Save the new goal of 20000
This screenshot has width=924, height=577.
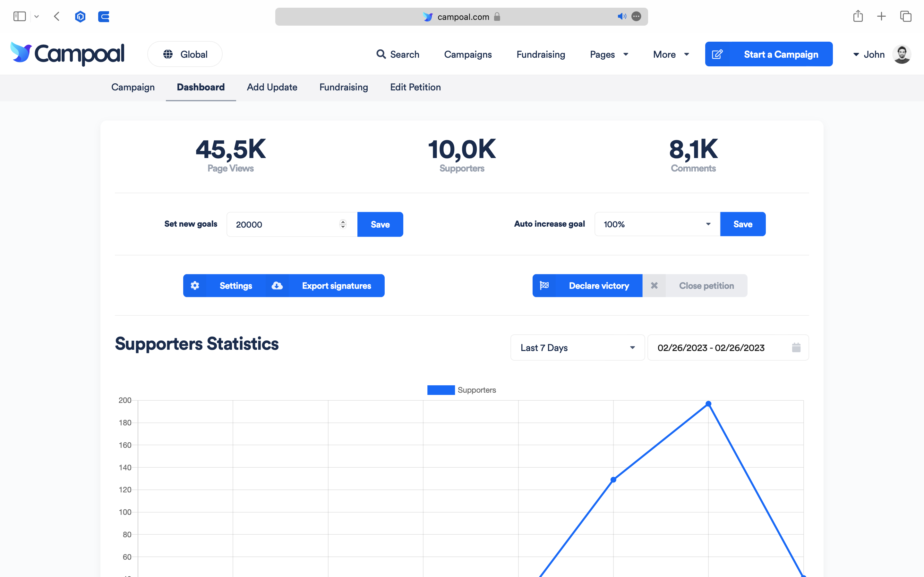[380, 224]
